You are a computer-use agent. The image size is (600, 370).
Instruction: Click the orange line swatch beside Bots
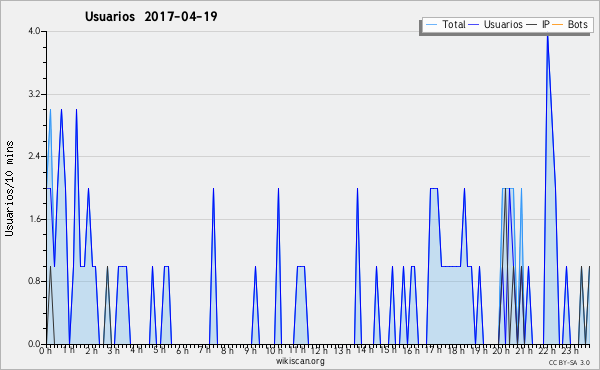(558, 25)
